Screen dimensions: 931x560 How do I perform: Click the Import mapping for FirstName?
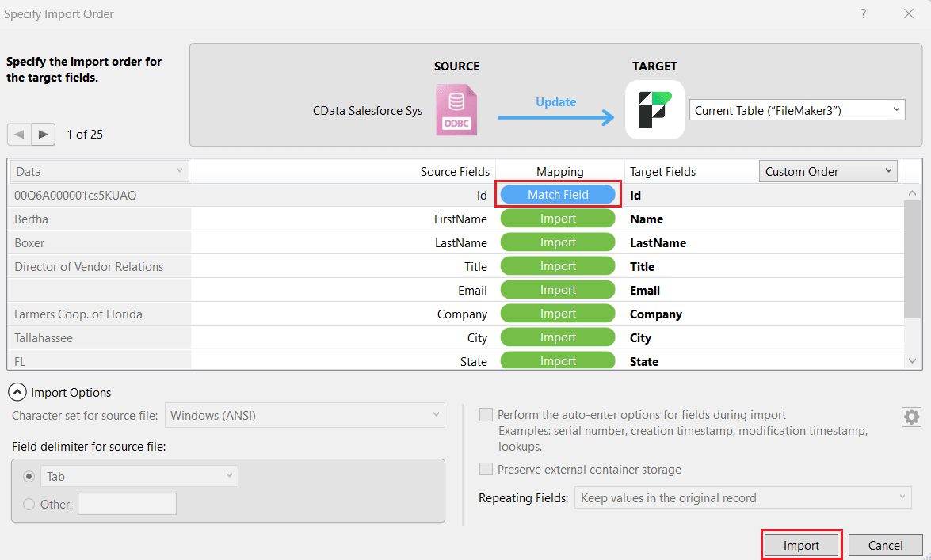pyautogui.click(x=558, y=219)
